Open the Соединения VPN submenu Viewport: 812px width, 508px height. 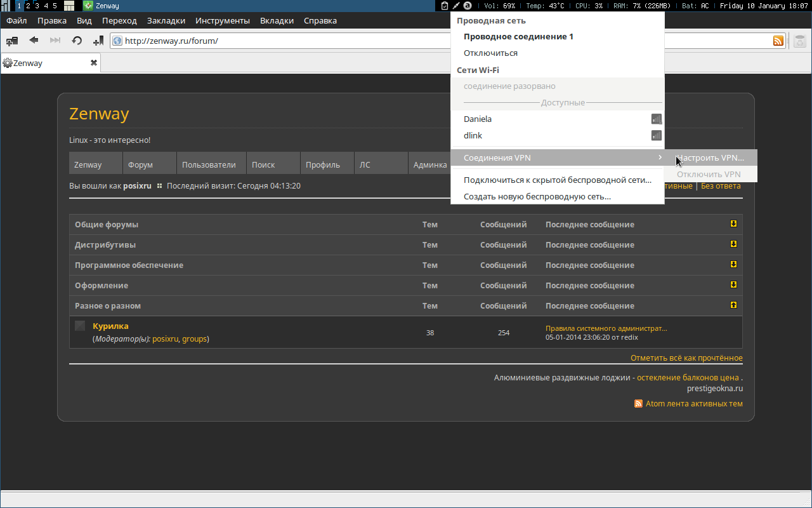pyautogui.click(x=558, y=157)
